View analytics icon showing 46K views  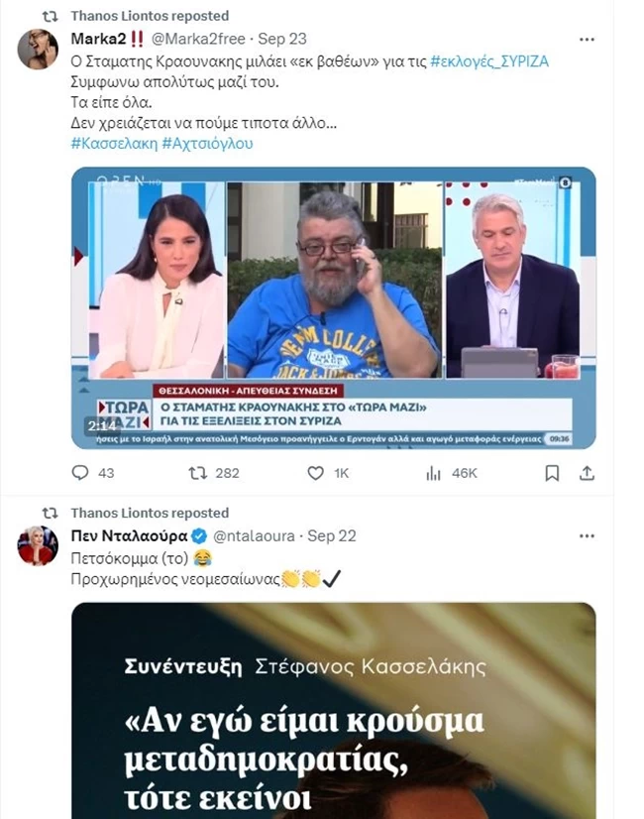tap(433, 473)
